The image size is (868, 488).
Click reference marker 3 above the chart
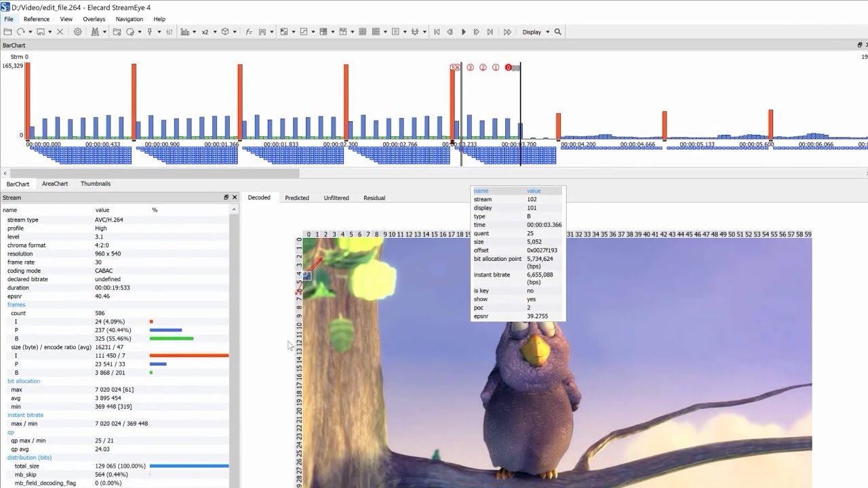coord(470,68)
